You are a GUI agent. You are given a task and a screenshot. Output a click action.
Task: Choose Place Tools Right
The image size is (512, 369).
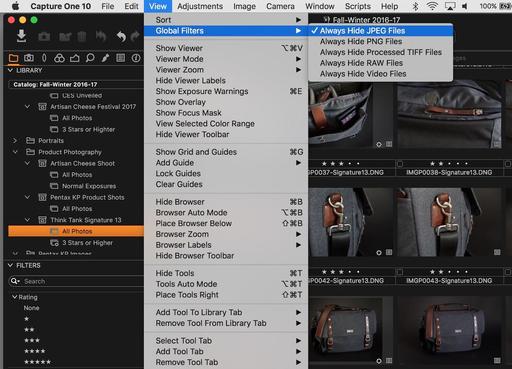coord(226,295)
